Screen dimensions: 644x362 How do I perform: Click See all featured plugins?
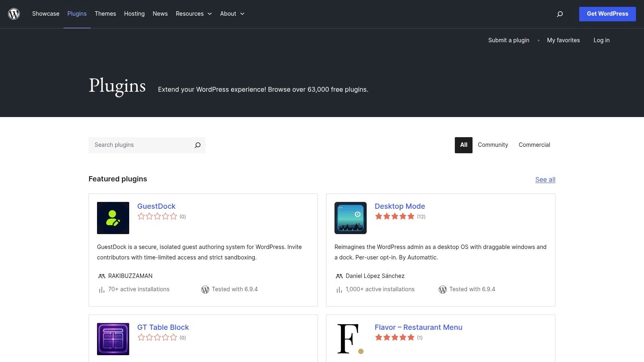pyautogui.click(x=545, y=180)
